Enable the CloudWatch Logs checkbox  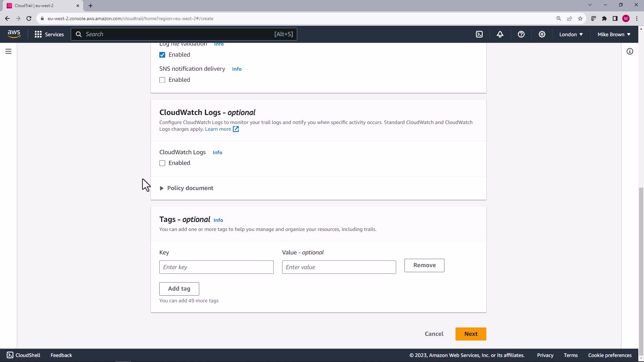pos(162,163)
